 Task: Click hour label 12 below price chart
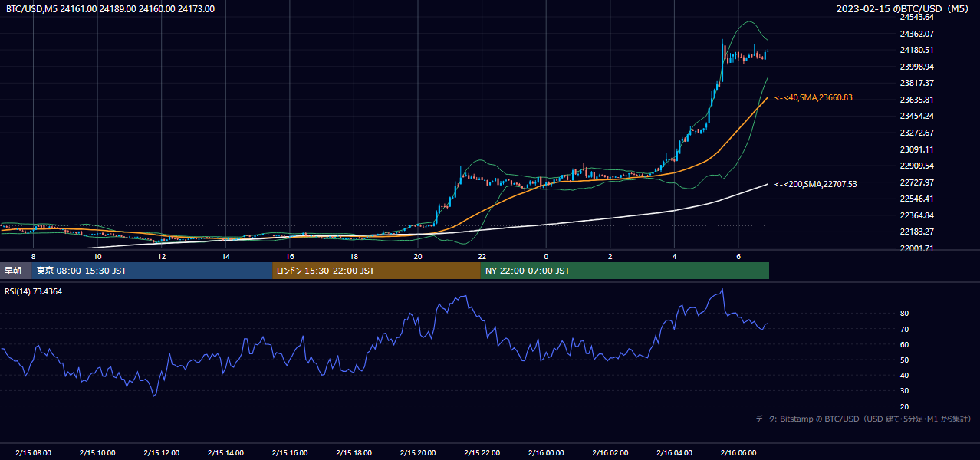(x=162, y=256)
